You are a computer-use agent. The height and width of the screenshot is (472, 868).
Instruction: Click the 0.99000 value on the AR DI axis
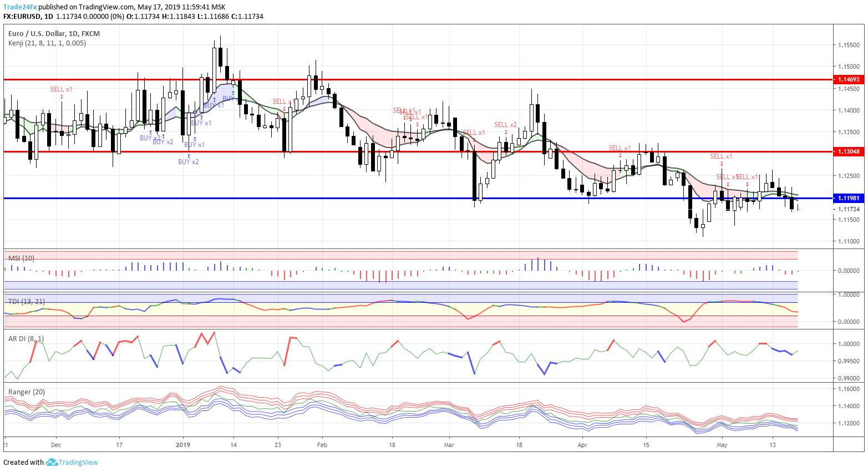pyautogui.click(x=849, y=378)
